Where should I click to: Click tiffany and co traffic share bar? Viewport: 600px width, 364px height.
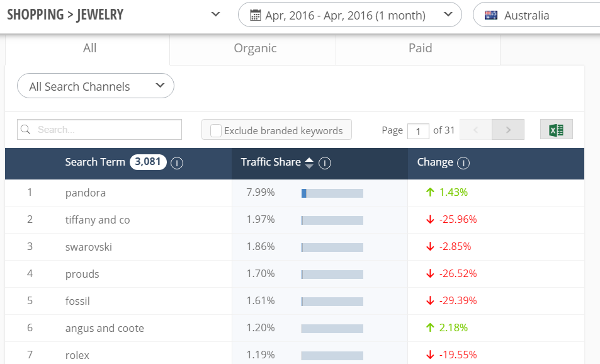pyautogui.click(x=332, y=220)
